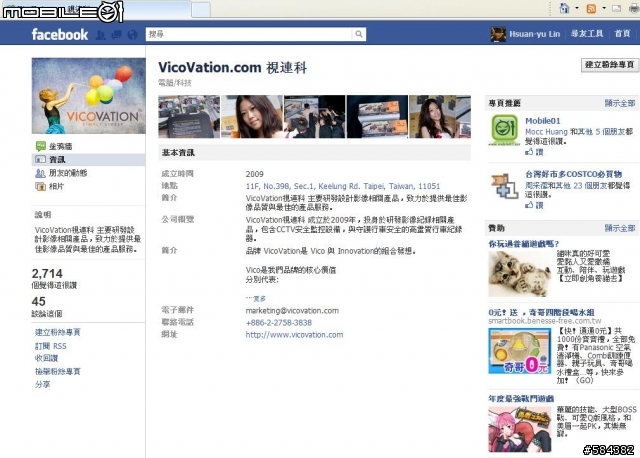Click 檢舉粉絲專頁 report link
This screenshot has width=640, height=458.
tap(58, 371)
